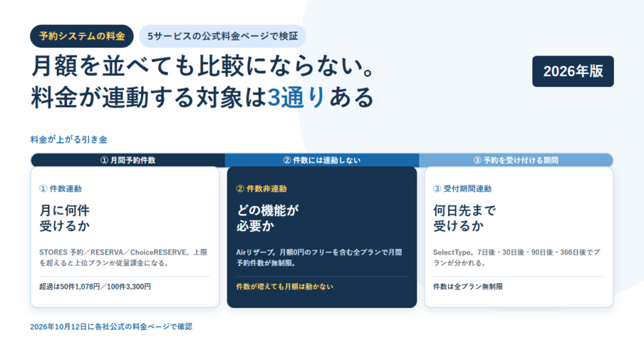644x338 pixels.
Task: Click the STORES 予約／RESERVA description text
Action: 123,257
